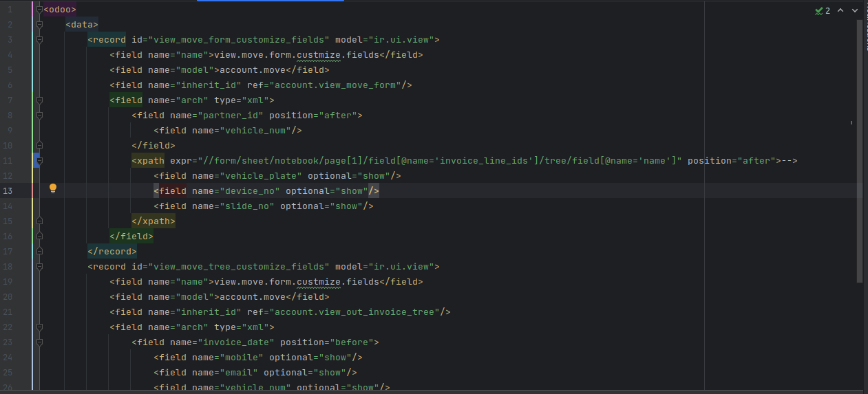Collapse the partner_id field fold on line 8
Image resolution: width=868 pixels, height=394 pixels.
coord(39,116)
